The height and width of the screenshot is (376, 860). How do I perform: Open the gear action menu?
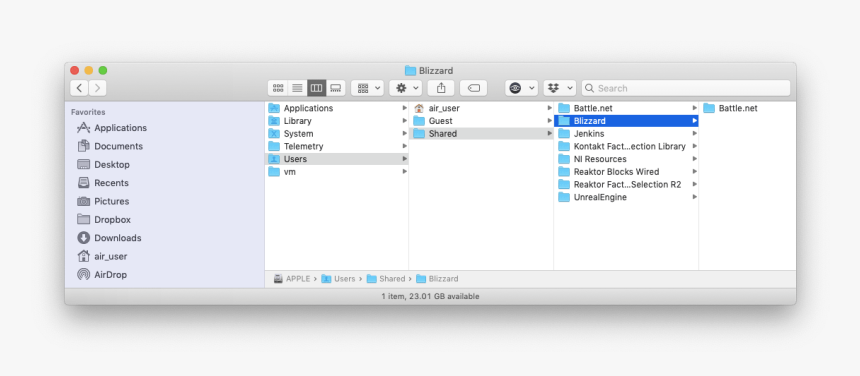pos(406,88)
